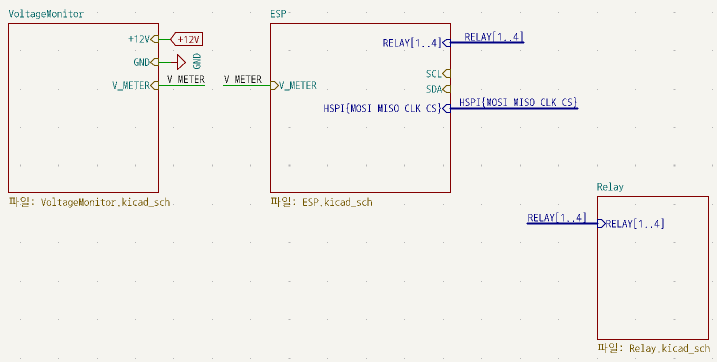Click the +12V sheet pin on VoltageMonitor

tap(143, 39)
